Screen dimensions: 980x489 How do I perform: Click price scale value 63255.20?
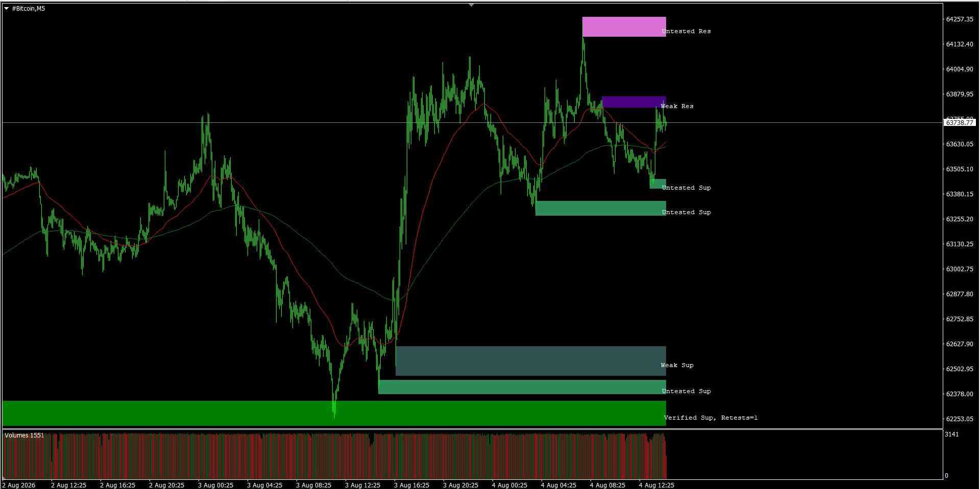960,219
